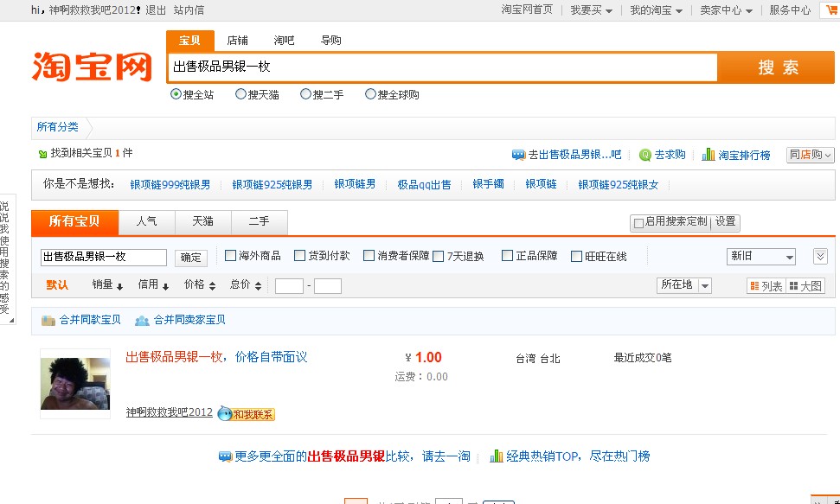Open the 设置 search settings

(725, 221)
